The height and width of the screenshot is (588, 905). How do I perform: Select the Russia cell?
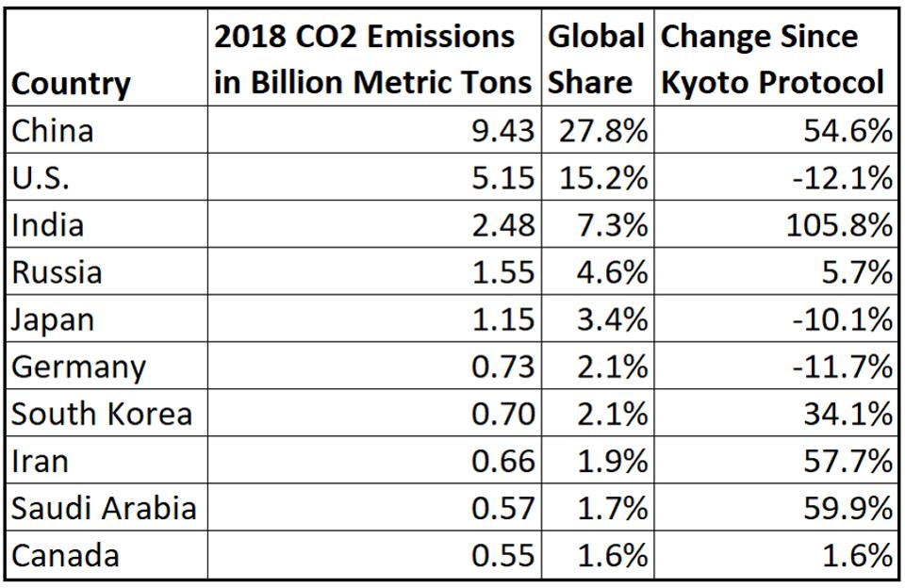56,271
